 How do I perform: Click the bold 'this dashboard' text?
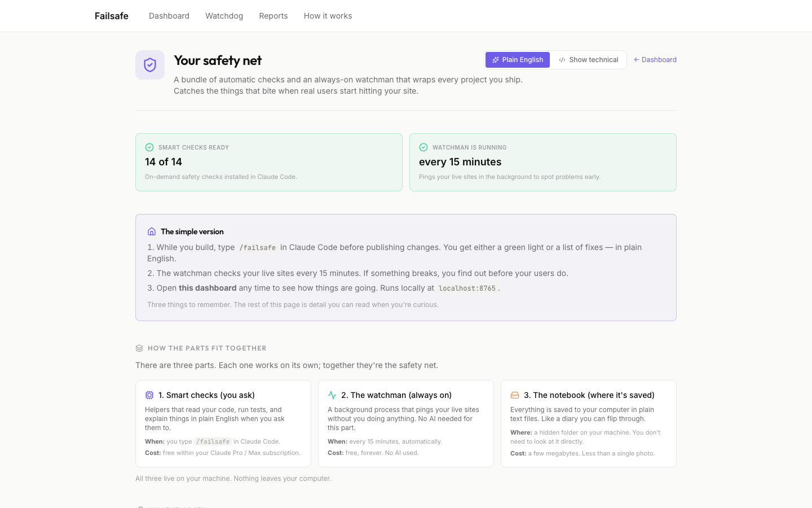pyautogui.click(x=208, y=288)
